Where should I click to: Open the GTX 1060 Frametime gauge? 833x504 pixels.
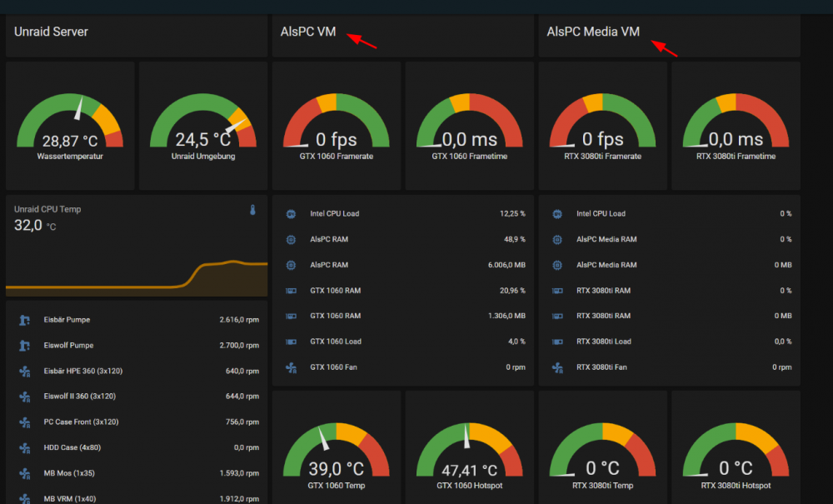(470, 126)
